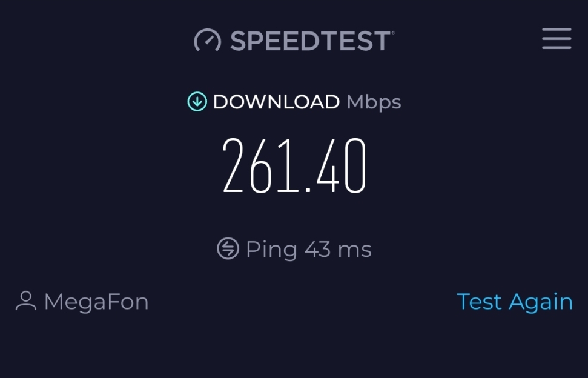Click the user profile icon beside MegaFon
The image size is (588, 378).
[26, 300]
